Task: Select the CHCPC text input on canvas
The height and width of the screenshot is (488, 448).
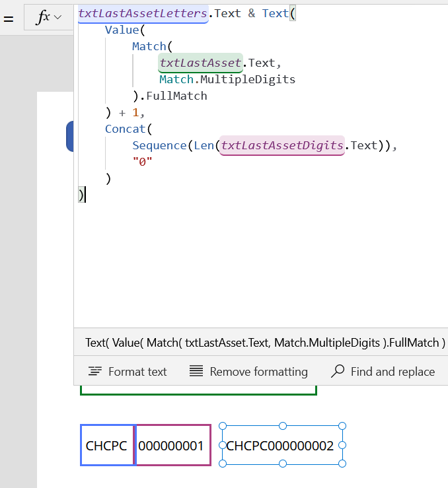Action: [x=107, y=446]
